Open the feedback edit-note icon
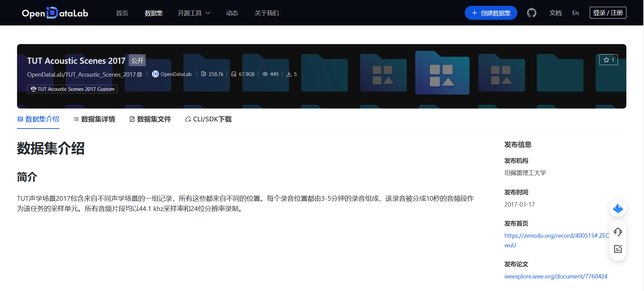This screenshot has height=291, width=644. [x=618, y=249]
